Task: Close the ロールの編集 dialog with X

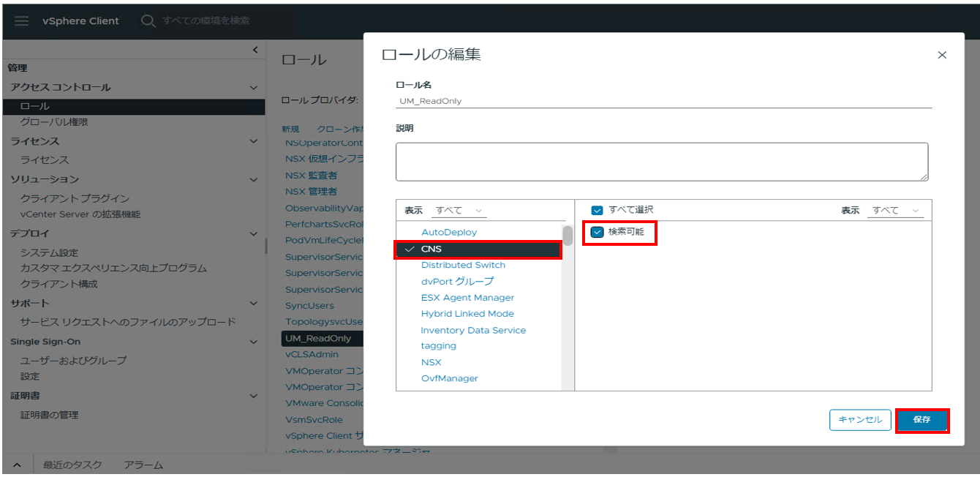Action: pyautogui.click(x=942, y=55)
